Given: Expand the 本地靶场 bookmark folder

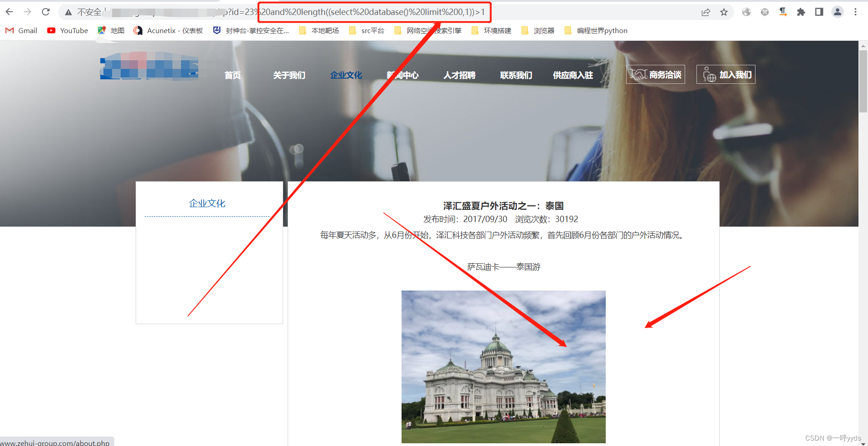Looking at the screenshot, I should coord(319,30).
